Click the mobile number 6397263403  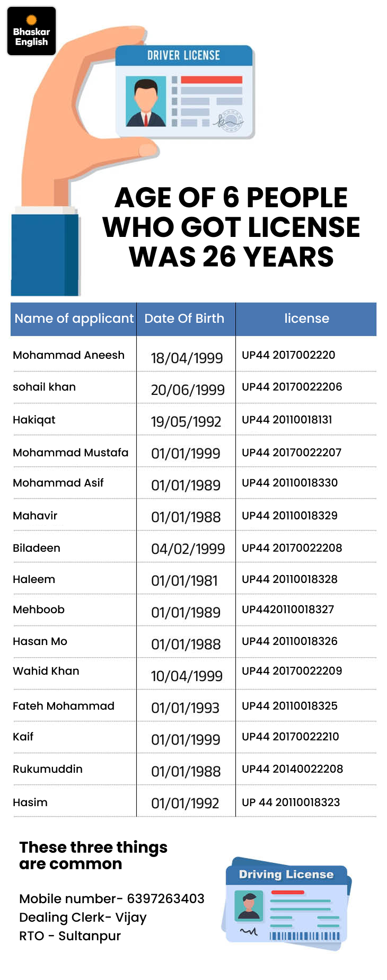[165, 899]
